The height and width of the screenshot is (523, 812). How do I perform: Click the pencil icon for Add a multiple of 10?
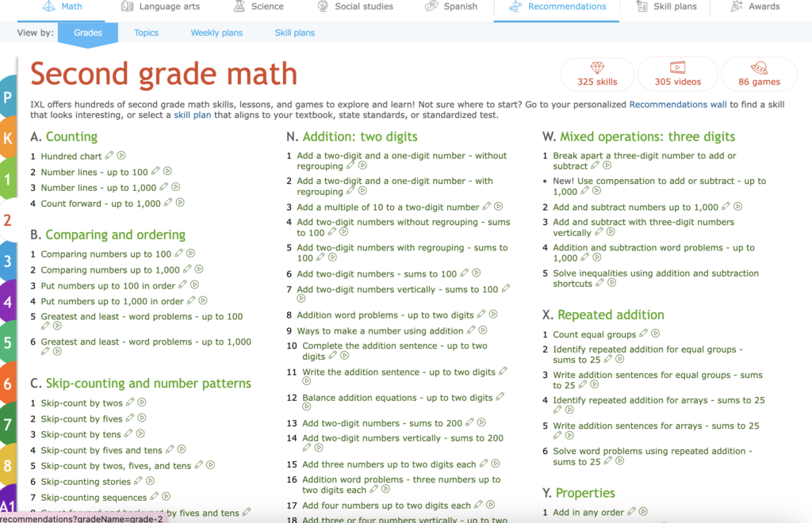point(487,206)
